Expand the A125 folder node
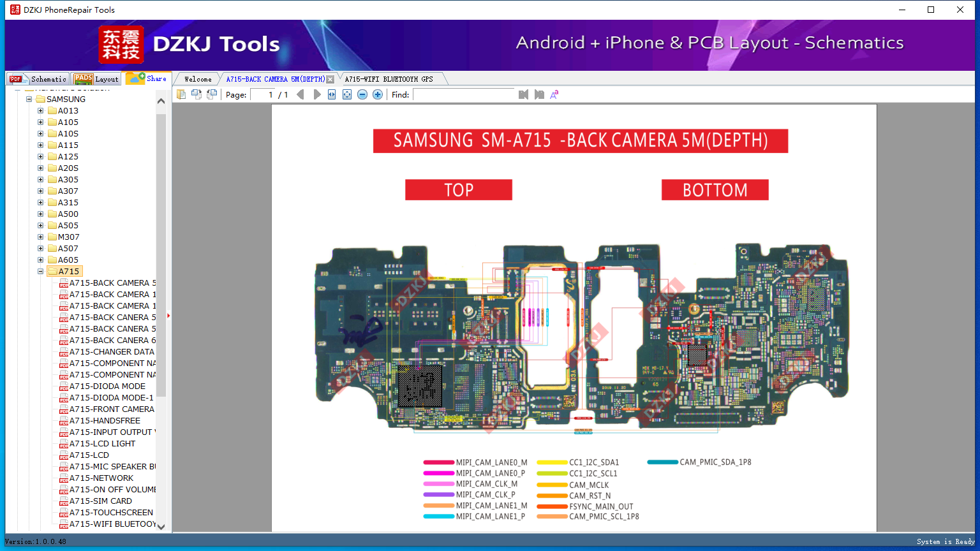Viewport: 980px width, 551px height. [x=41, y=157]
